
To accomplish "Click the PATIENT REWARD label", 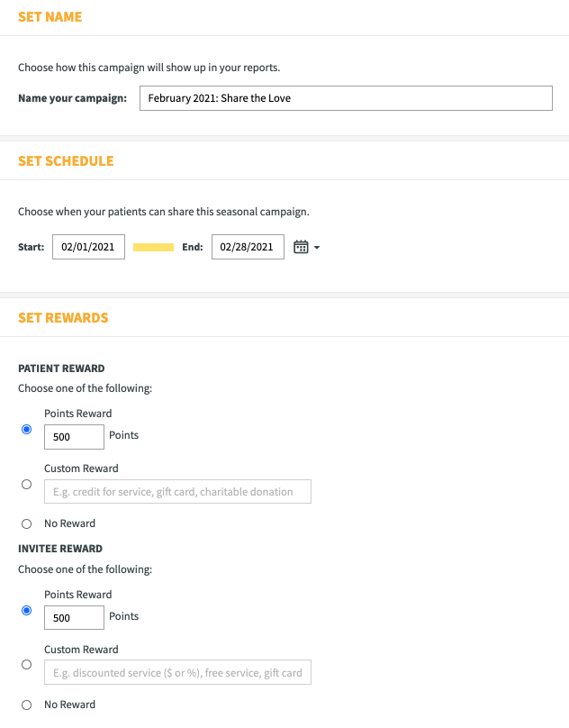I will pos(61,369).
